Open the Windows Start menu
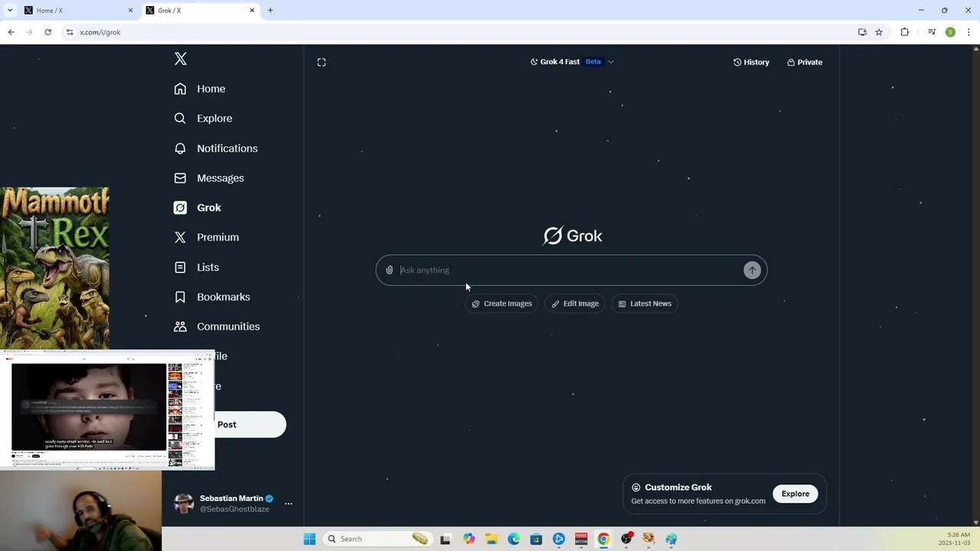 [309, 539]
